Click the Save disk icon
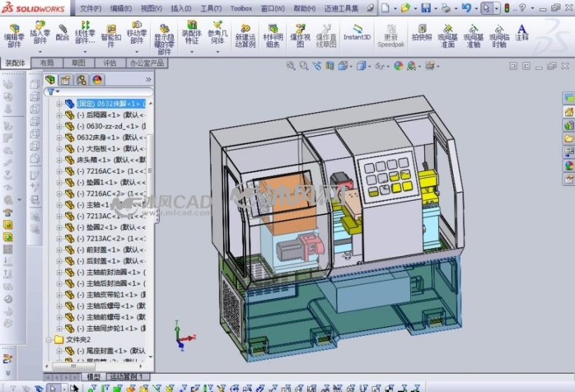The width and height of the screenshot is (575, 392). click(426, 8)
